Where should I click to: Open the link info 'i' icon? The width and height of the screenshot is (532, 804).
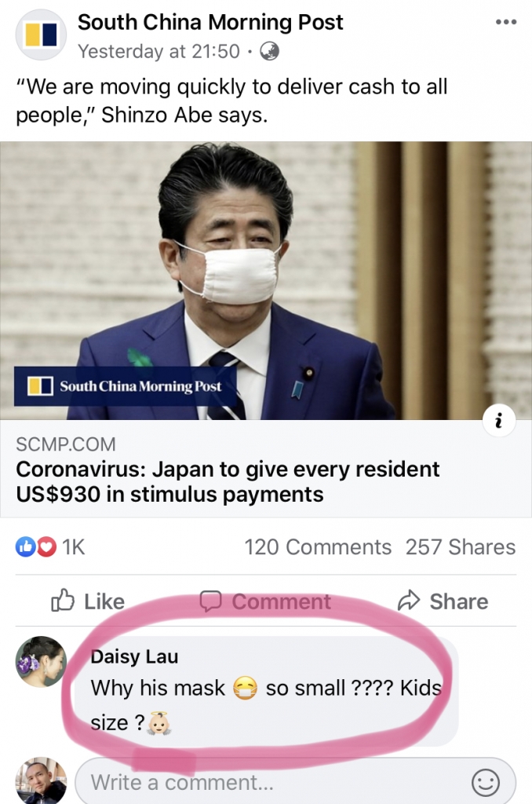[x=499, y=421]
